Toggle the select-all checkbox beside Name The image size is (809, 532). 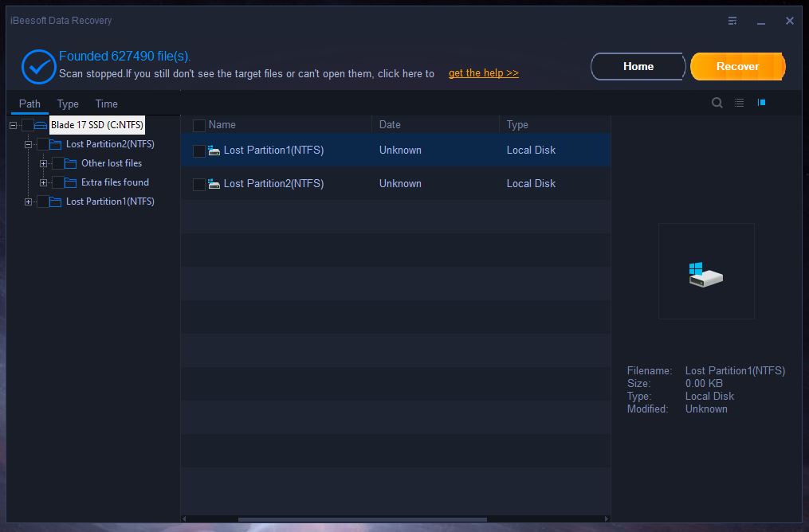199,126
